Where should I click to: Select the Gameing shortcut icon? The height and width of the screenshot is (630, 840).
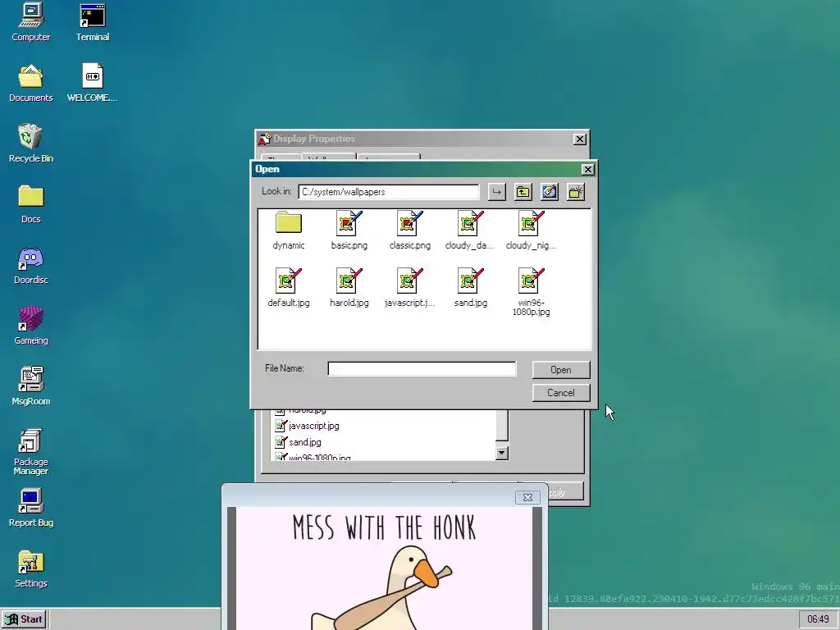point(30,326)
